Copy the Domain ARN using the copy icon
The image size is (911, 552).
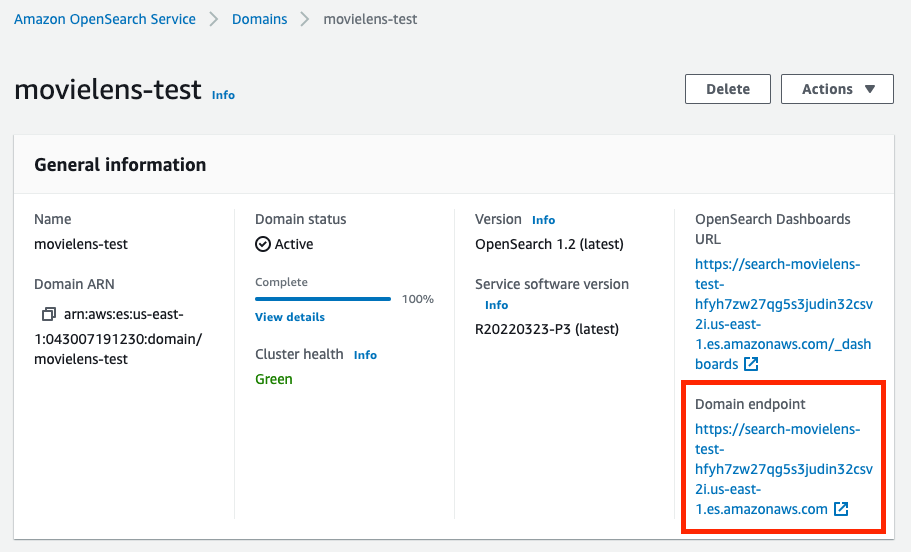(49, 314)
